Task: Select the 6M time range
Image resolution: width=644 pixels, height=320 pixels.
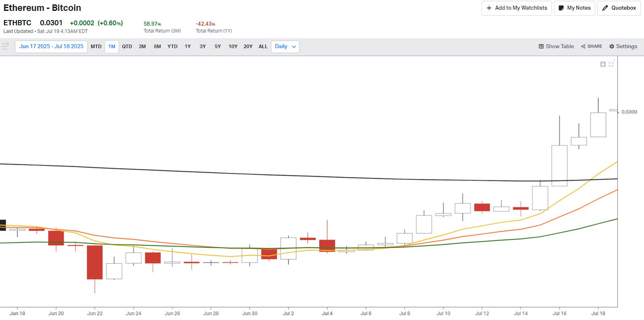Action: click(x=157, y=47)
